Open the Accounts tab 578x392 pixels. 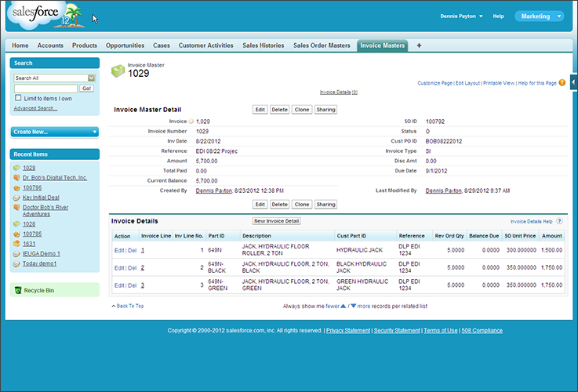pos(50,45)
